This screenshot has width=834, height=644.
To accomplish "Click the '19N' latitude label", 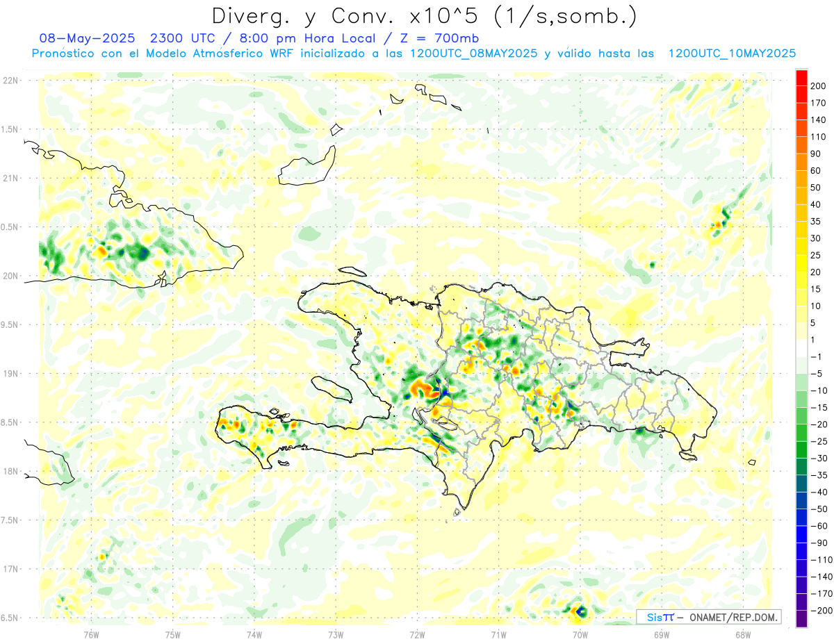I will tap(10, 373).
